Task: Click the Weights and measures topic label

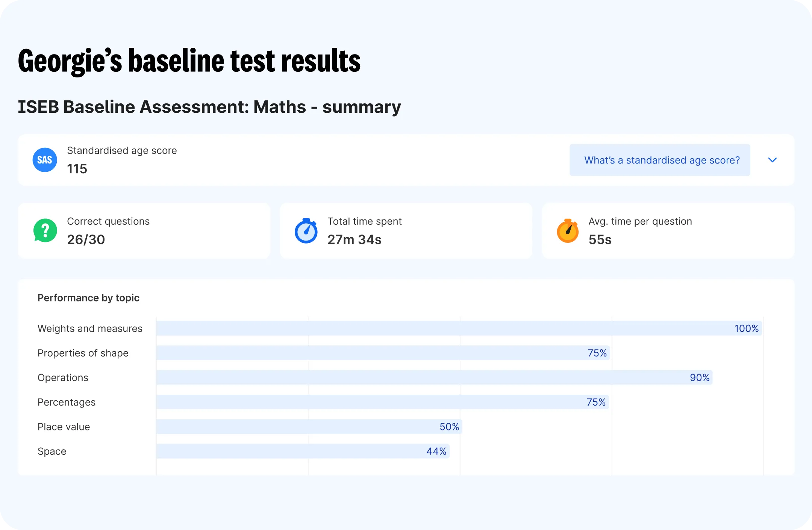Action: [90, 329]
